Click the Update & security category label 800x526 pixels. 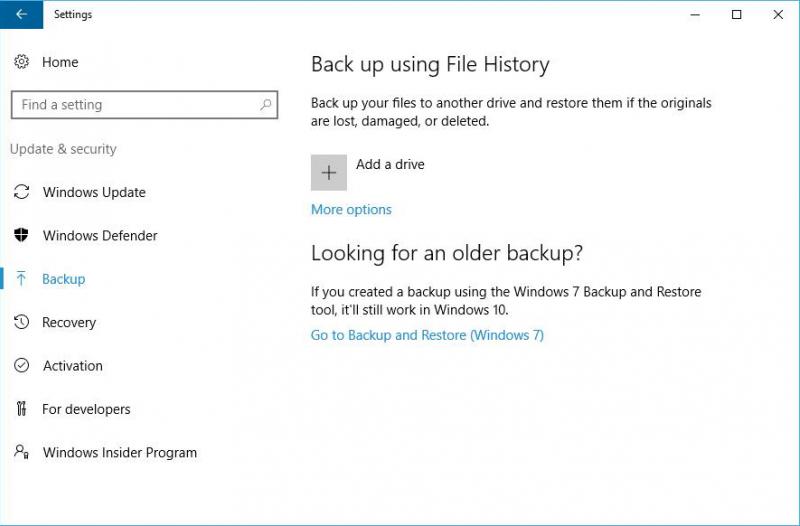pyautogui.click(x=63, y=148)
